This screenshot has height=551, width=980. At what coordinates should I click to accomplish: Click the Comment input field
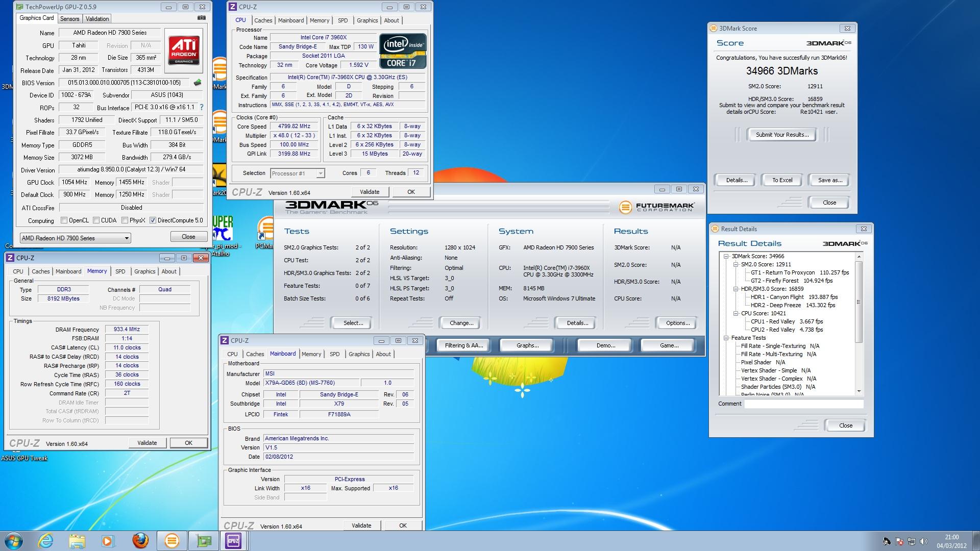pyautogui.click(x=803, y=404)
